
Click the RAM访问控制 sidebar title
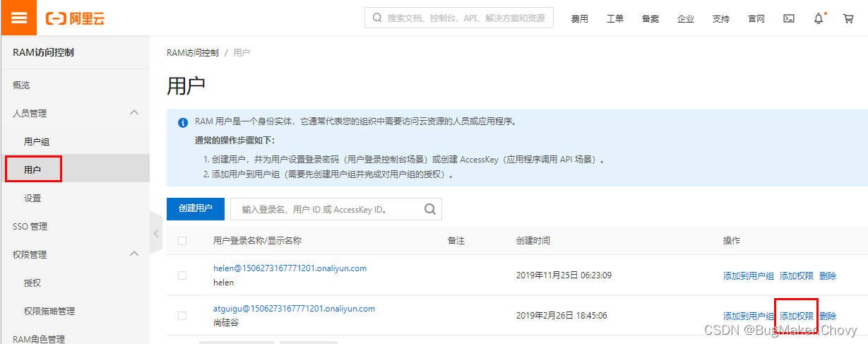point(43,52)
